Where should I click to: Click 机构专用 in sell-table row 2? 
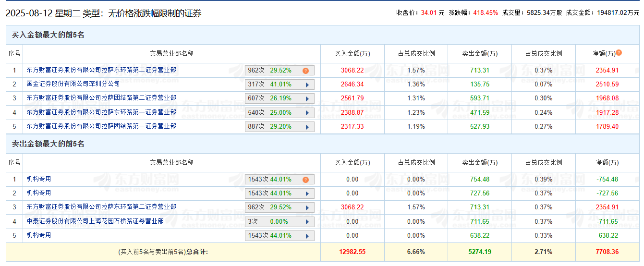pos(39,193)
